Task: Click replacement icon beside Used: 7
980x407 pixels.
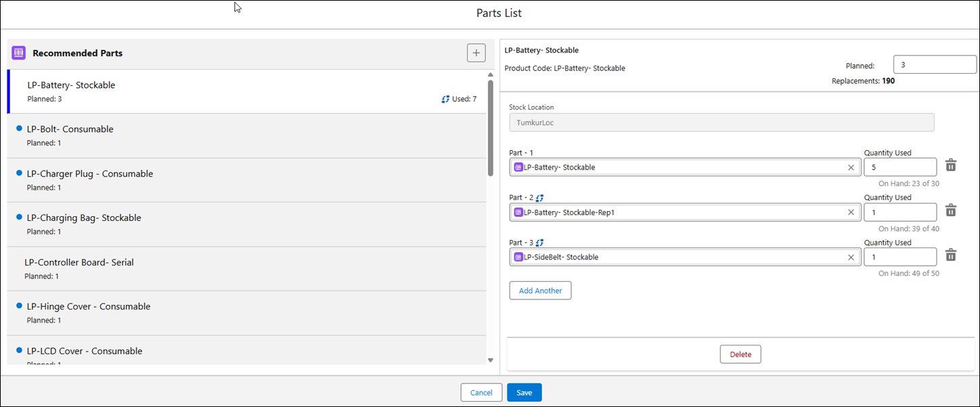Action: 445,99
